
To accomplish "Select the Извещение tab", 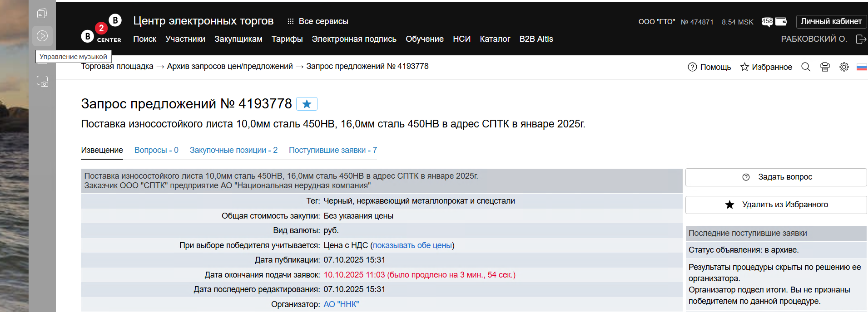I will [x=102, y=150].
